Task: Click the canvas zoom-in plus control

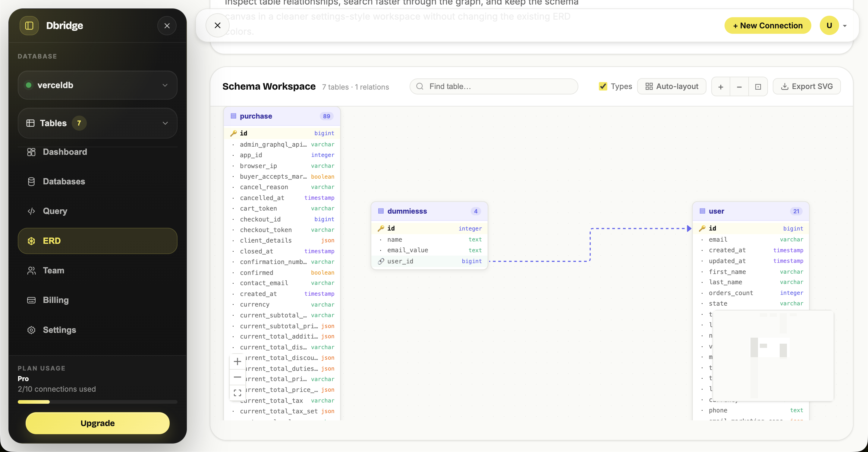Action: coord(237,361)
